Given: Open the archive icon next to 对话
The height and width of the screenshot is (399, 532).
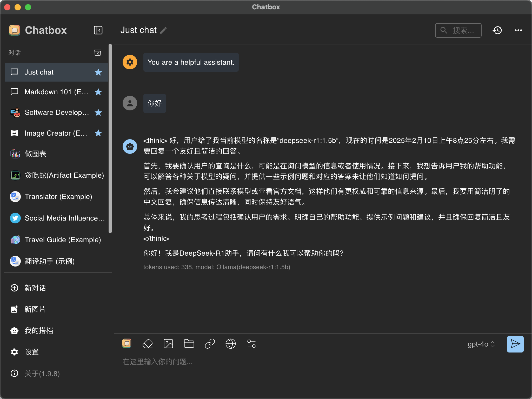Looking at the screenshot, I should pos(97,52).
